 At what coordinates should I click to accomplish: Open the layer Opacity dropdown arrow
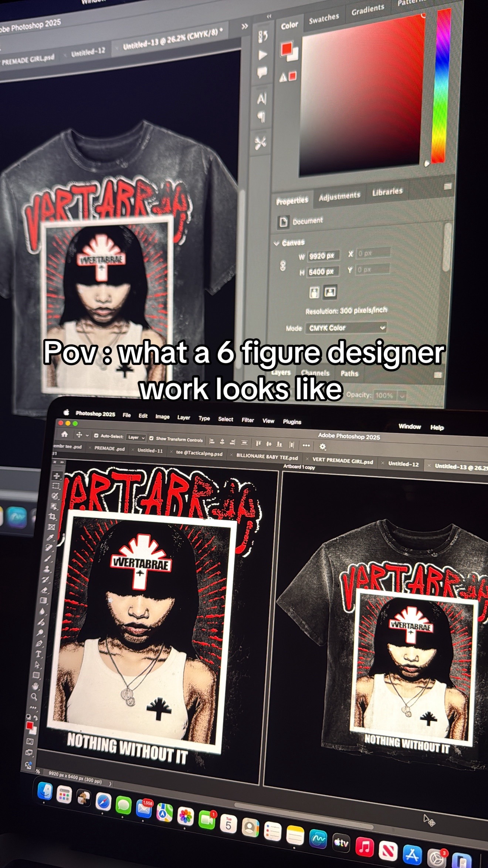click(402, 396)
